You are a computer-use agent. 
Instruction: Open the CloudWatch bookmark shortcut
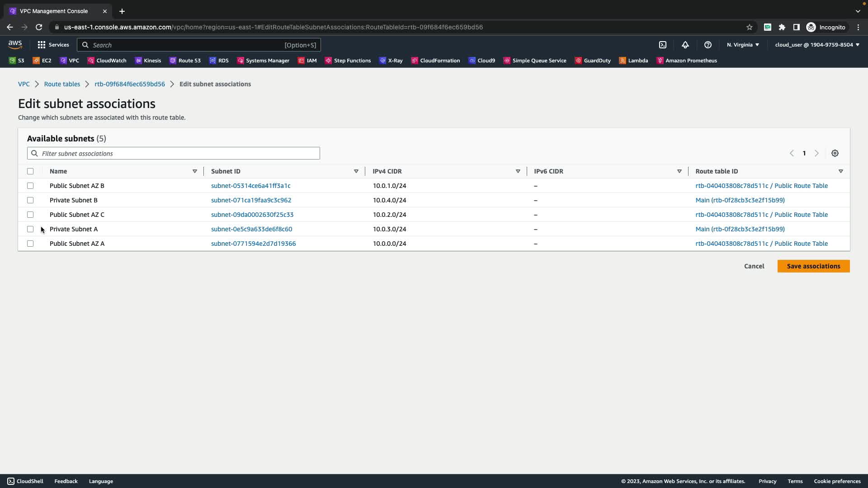(x=107, y=61)
